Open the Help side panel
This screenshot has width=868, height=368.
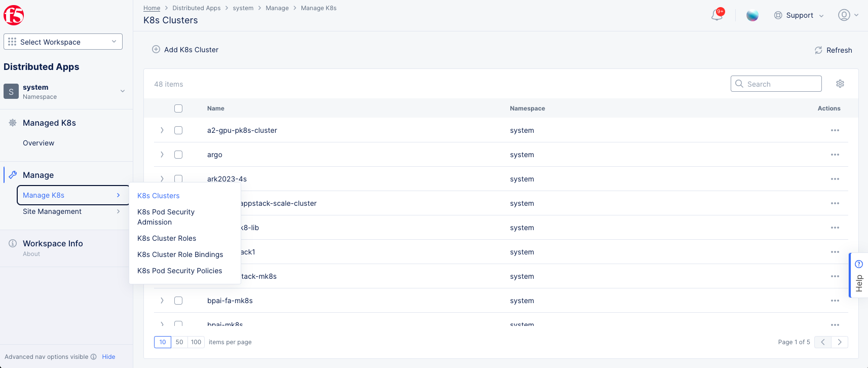(x=858, y=276)
